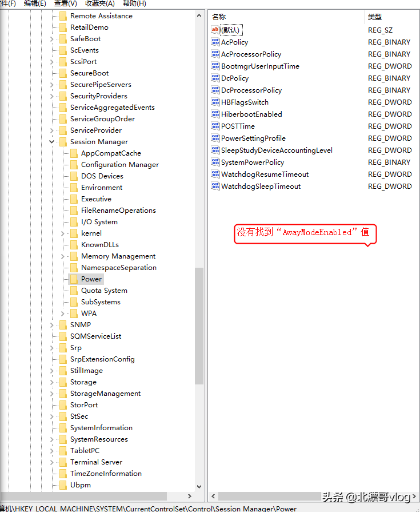
Task: Collapse the Session Manager tree node
Action: click(x=51, y=142)
